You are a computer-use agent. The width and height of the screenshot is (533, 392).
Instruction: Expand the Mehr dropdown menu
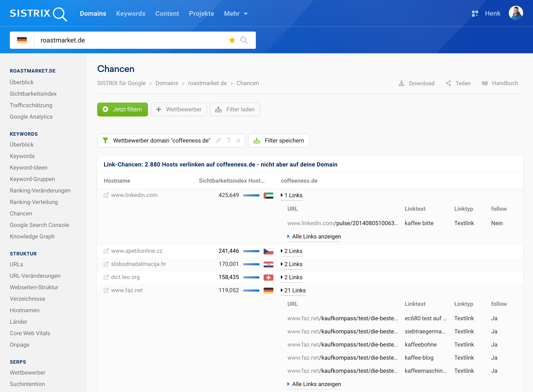tap(236, 14)
